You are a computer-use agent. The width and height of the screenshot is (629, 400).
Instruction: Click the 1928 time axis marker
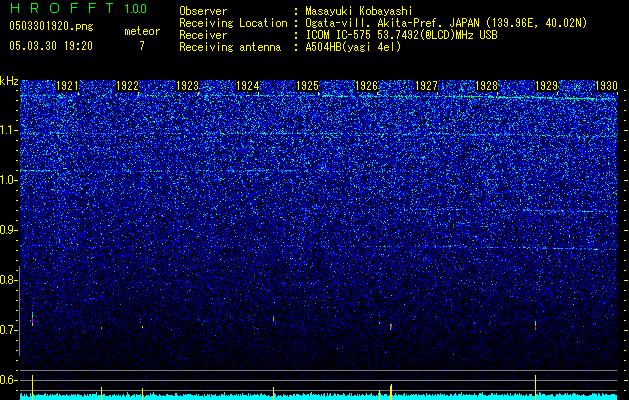[x=486, y=86]
